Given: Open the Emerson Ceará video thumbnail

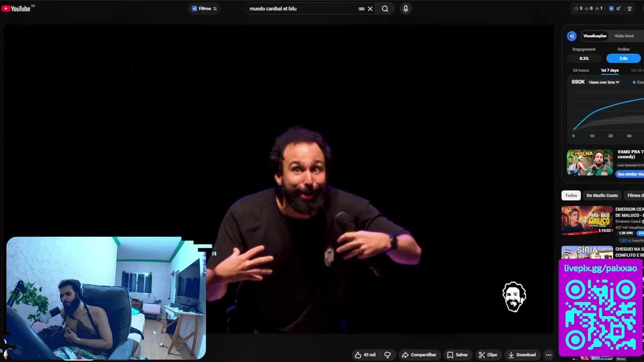Looking at the screenshot, I should [x=587, y=220].
